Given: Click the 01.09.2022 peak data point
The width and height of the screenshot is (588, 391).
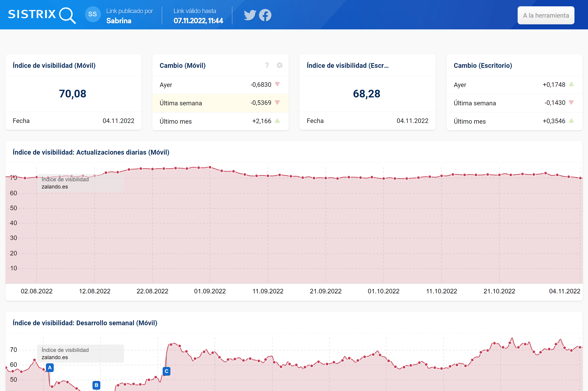Looking at the screenshot, I should coord(210,167).
